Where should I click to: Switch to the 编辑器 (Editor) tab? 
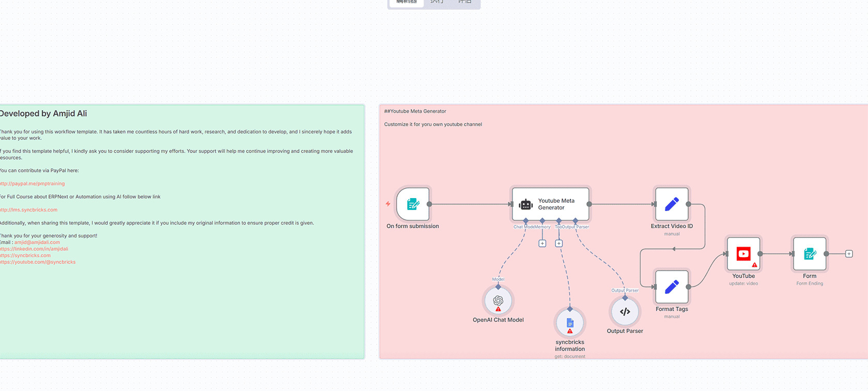407,2
